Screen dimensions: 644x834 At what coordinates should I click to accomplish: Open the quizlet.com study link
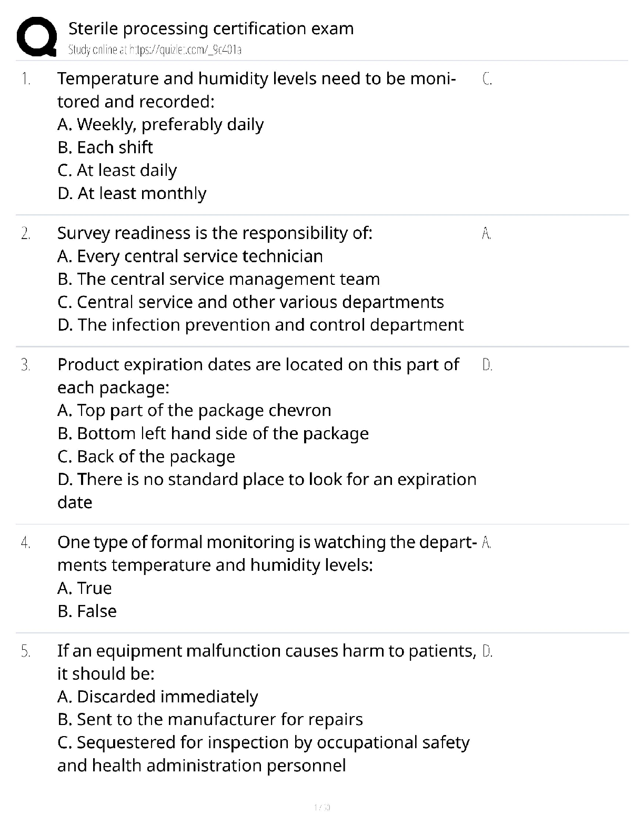tap(155, 50)
